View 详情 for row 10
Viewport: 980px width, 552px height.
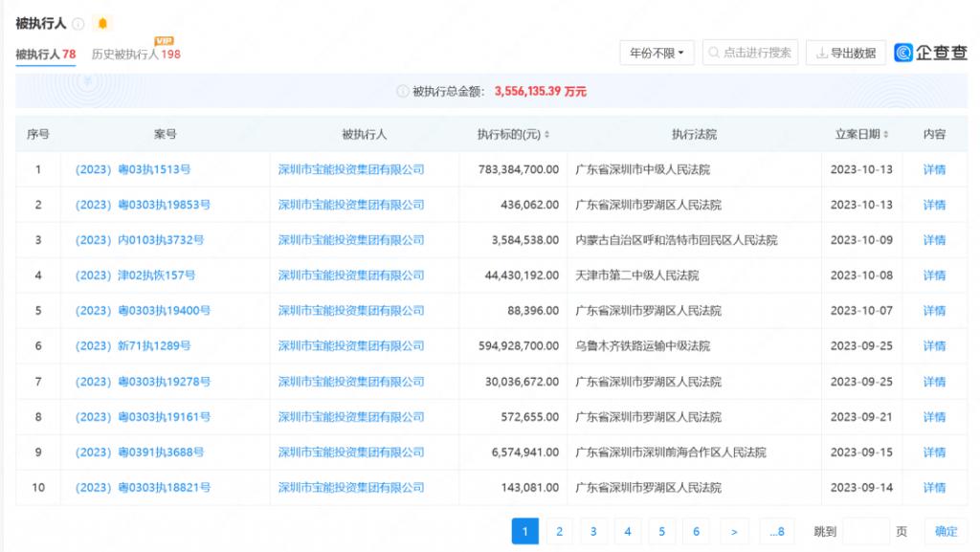(x=934, y=488)
